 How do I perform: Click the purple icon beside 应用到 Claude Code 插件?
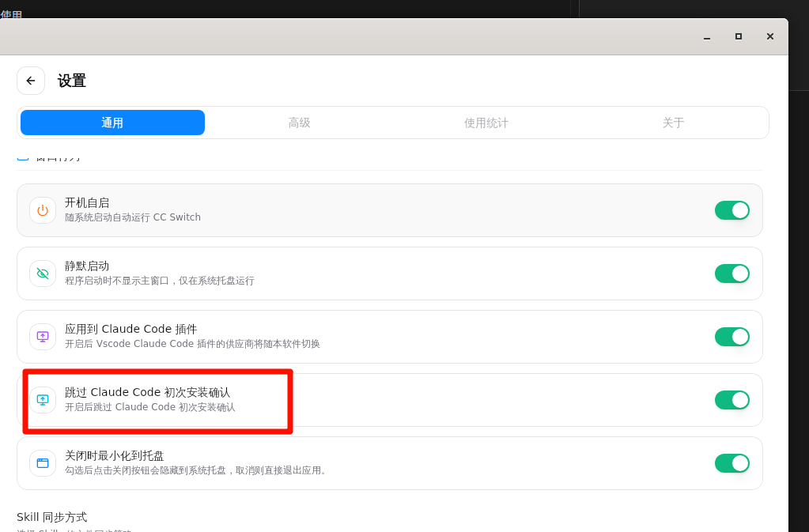43,337
